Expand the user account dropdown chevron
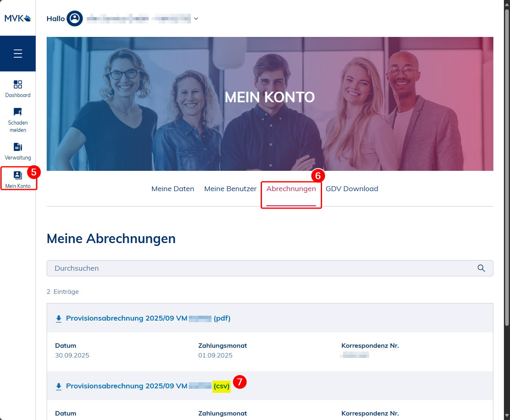Viewport: 510px width, 420px height. [196, 19]
